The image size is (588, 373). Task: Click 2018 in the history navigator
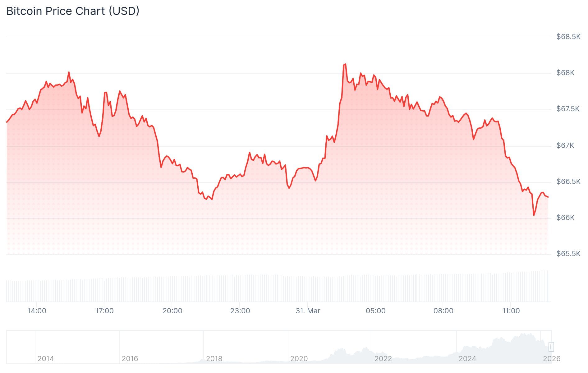click(x=214, y=359)
